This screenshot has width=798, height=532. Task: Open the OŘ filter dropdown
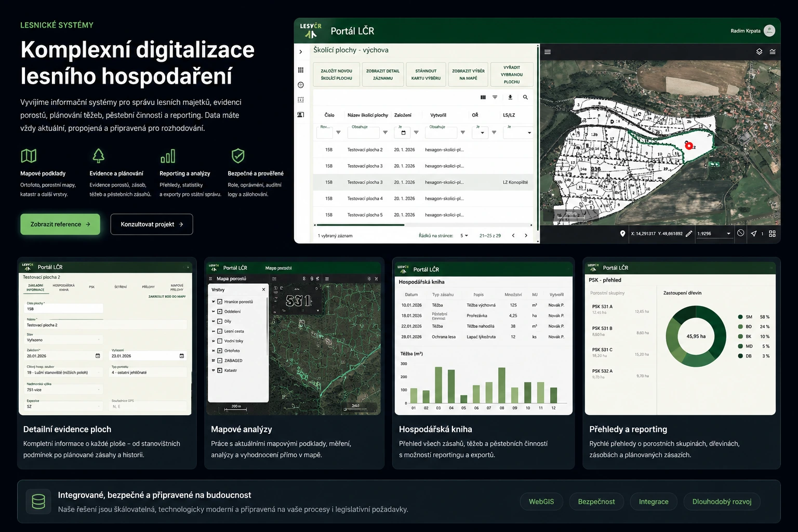coord(480,132)
